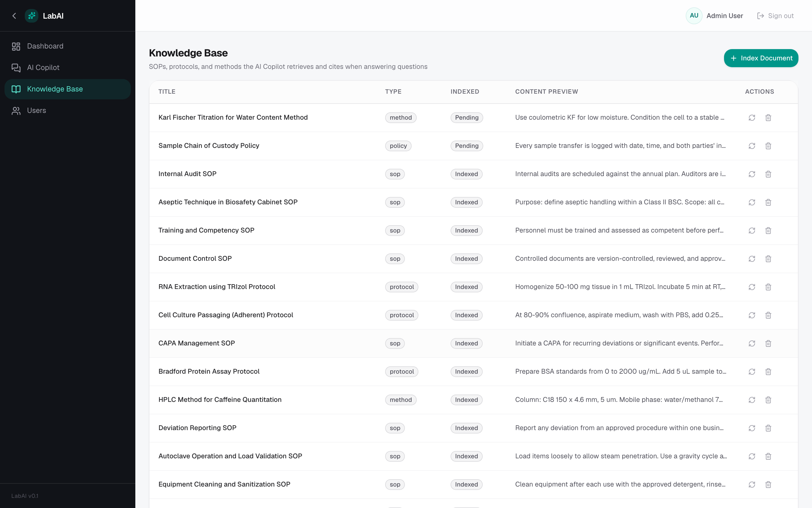Viewport: 812px width, 508px height.
Task: Click sop badge for Training and Competency SOP
Action: [x=395, y=231]
